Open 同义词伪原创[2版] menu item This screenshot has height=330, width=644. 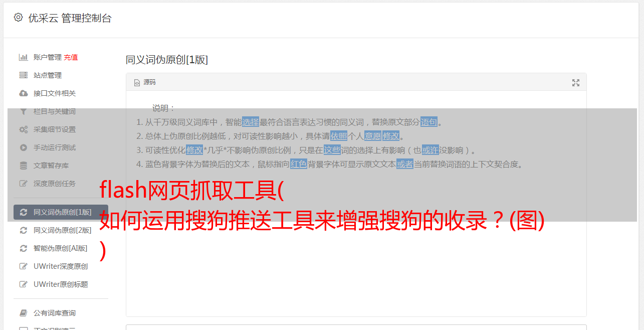pos(62,230)
